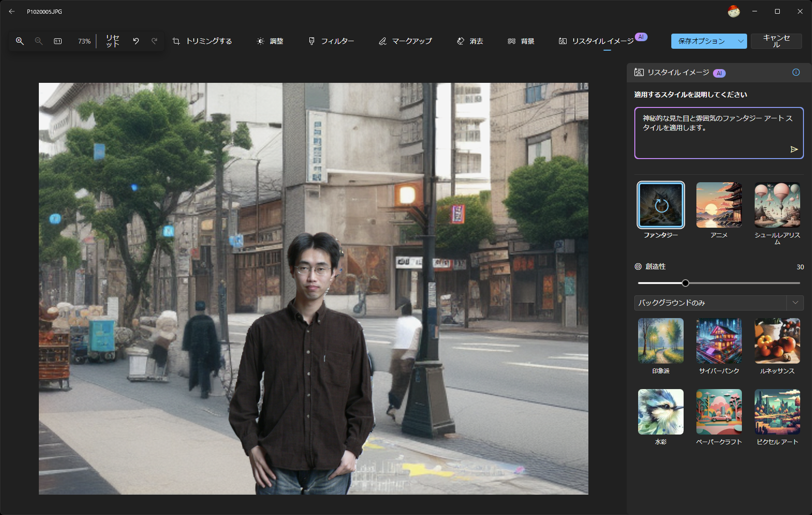Close the Photos window
The width and height of the screenshot is (812, 515).
(x=800, y=11)
